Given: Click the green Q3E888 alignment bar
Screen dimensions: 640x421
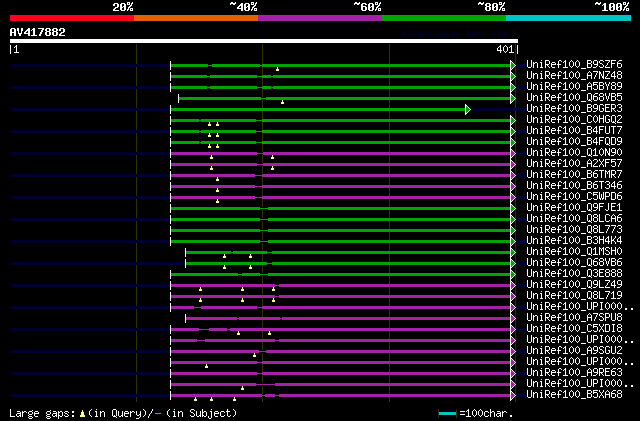Looking at the screenshot, I should 341,274.
